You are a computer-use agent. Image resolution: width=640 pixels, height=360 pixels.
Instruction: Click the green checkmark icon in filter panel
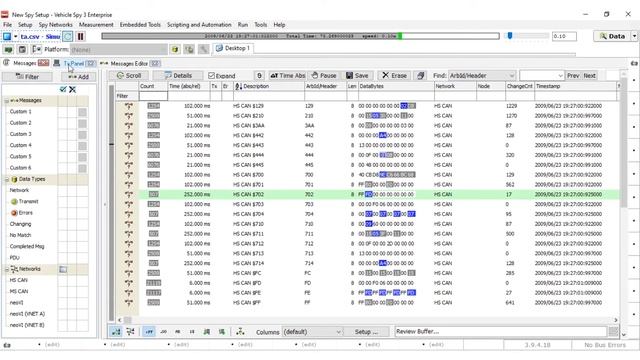[x=63, y=89]
